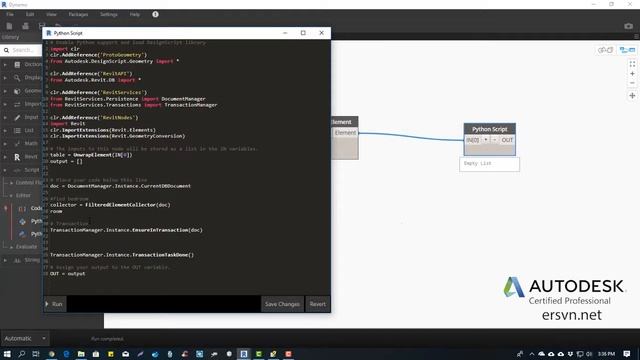
Task: Click the OUT port of Python Script node
Action: [507, 140]
